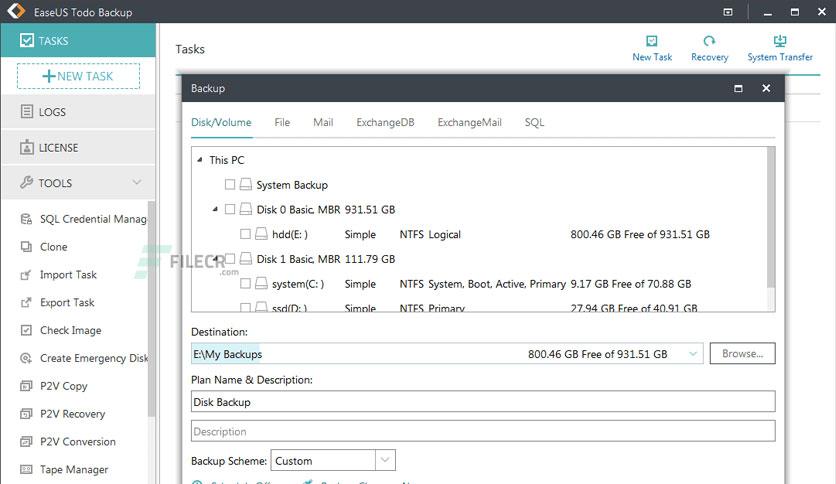Image resolution: width=836 pixels, height=484 pixels.
Task: Open SQL Credential Manager tool
Action: point(84,219)
